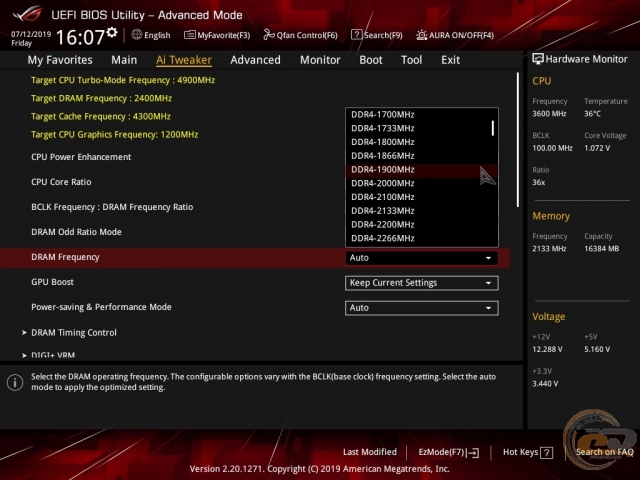Select the Ai Tweaker tab
The height and width of the screenshot is (480, 640).
pos(184,60)
